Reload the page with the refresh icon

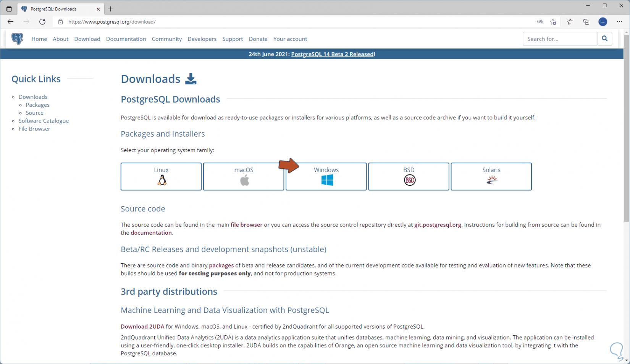[x=42, y=22]
